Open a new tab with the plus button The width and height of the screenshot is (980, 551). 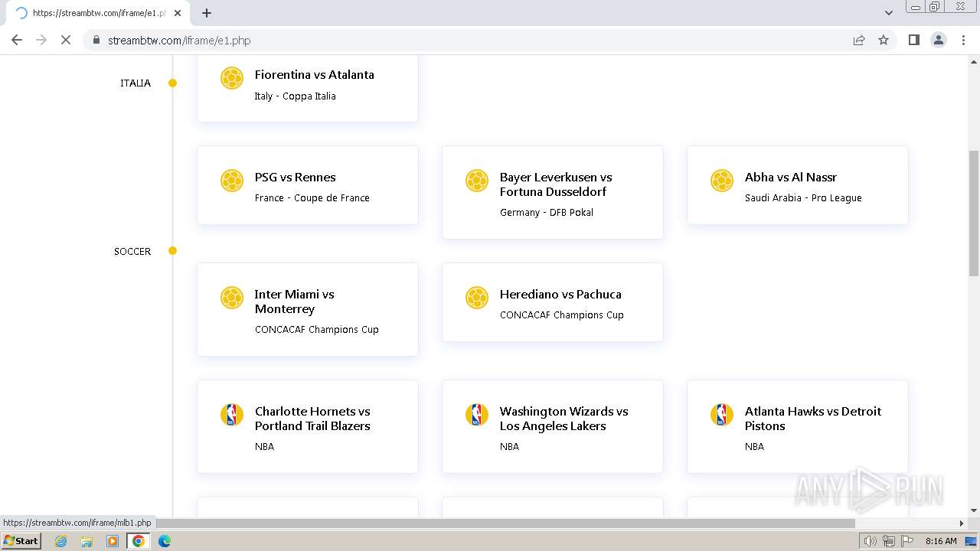click(x=207, y=13)
